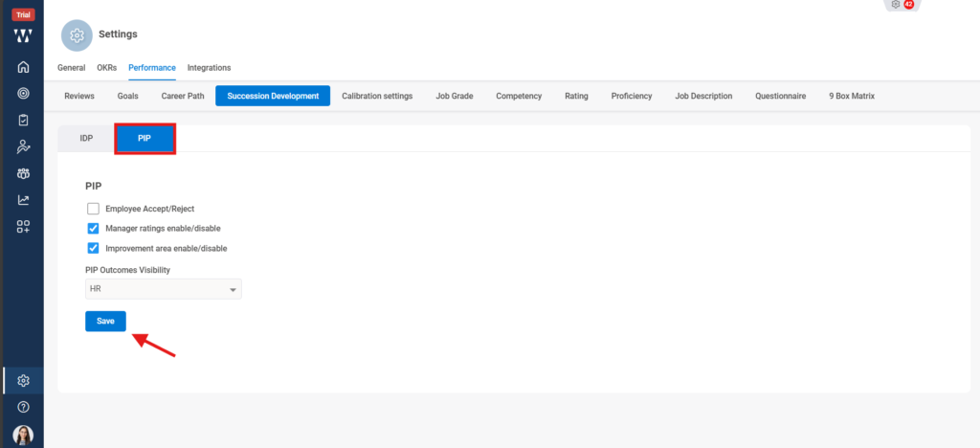The image size is (980, 448).
Task: Open the employee performance icon in sidebar
Action: click(x=23, y=146)
